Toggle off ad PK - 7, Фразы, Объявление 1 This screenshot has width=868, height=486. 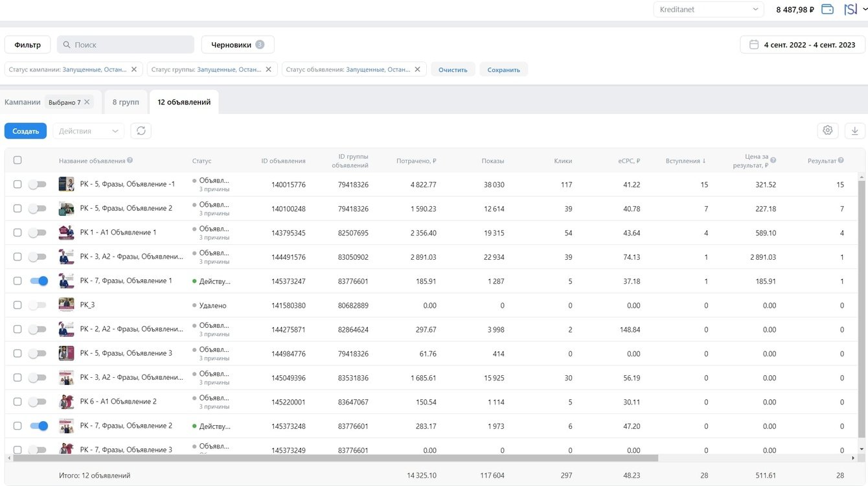[x=38, y=281]
